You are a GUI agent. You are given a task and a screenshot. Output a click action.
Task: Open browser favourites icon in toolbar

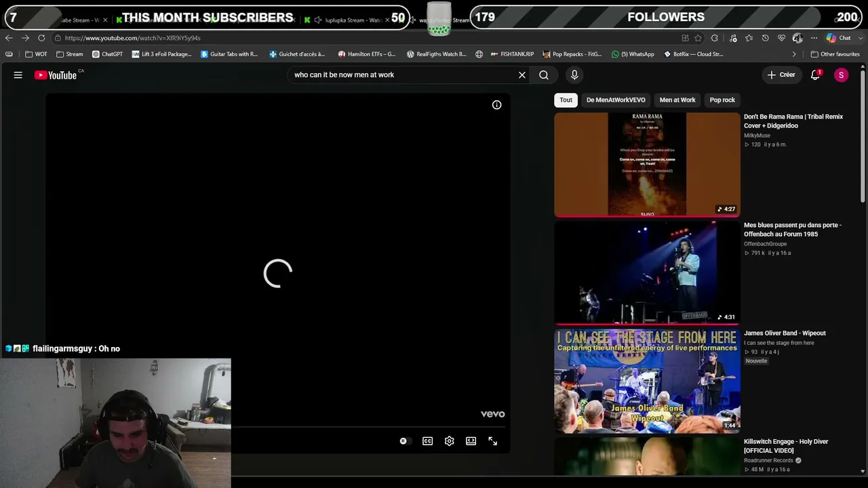click(749, 38)
